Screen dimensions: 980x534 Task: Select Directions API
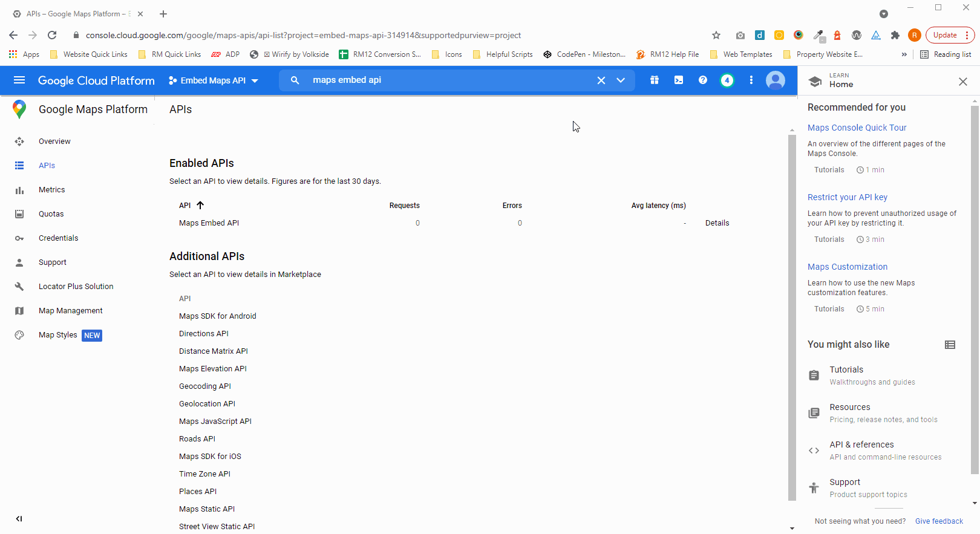click(x=203, y=334)
